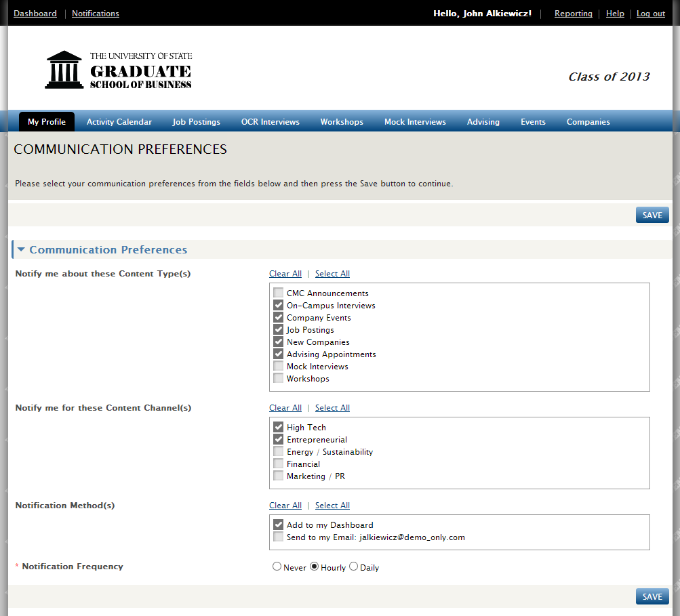Click the Log out link
The height and width of the screenshot is (616, 680).
[651, 14]
